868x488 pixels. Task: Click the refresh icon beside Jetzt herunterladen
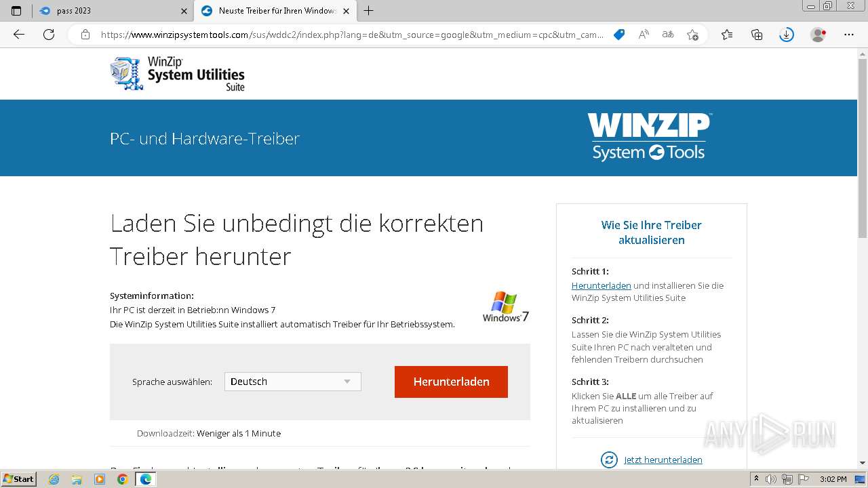[x=609, y=460]
